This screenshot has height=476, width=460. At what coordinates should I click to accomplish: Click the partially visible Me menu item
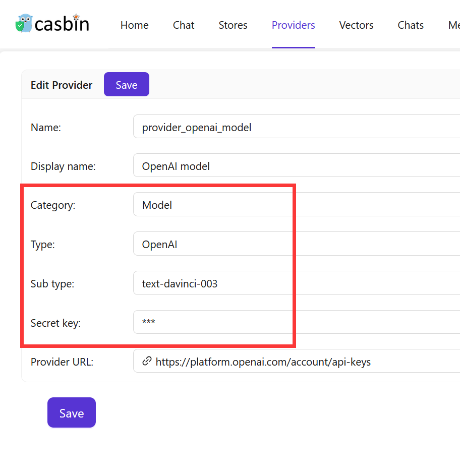pos(453,25)
